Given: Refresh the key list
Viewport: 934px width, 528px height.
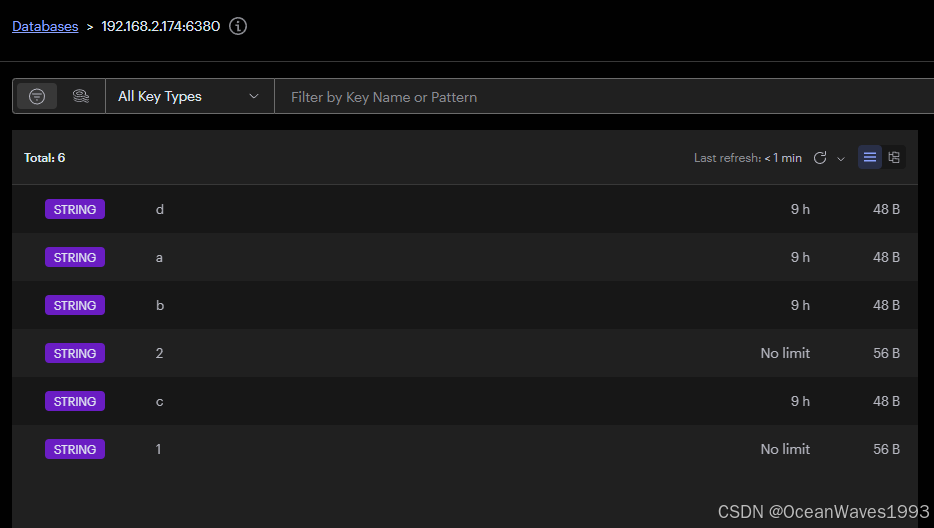Looking at the screenshot, I should (820, 158).
